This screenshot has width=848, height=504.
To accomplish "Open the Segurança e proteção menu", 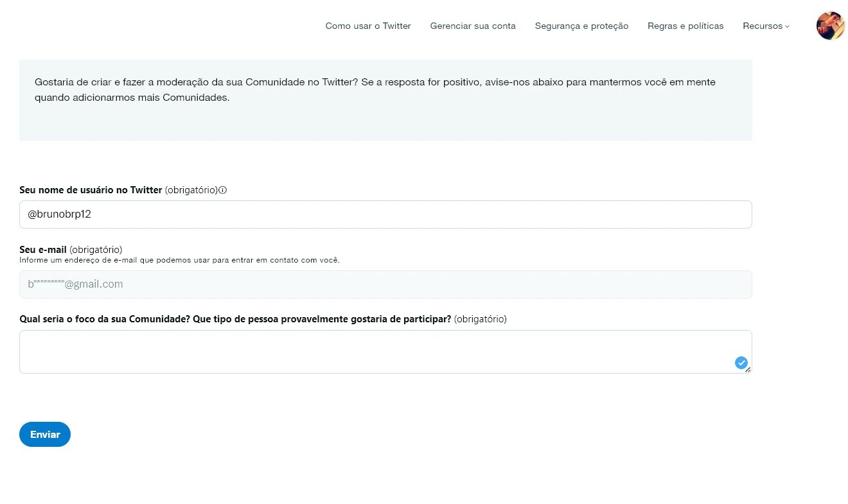I will pyautogui.click(x=581, y=26).
